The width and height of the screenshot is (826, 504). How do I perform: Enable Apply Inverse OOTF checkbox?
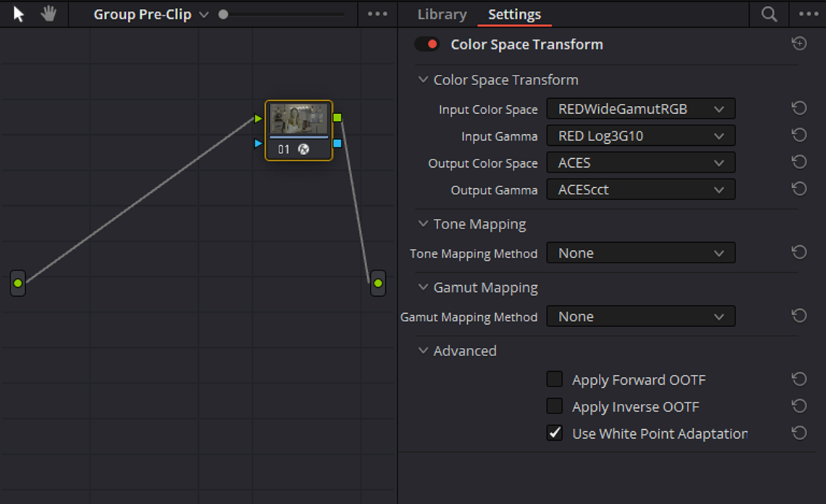[554, 406]
